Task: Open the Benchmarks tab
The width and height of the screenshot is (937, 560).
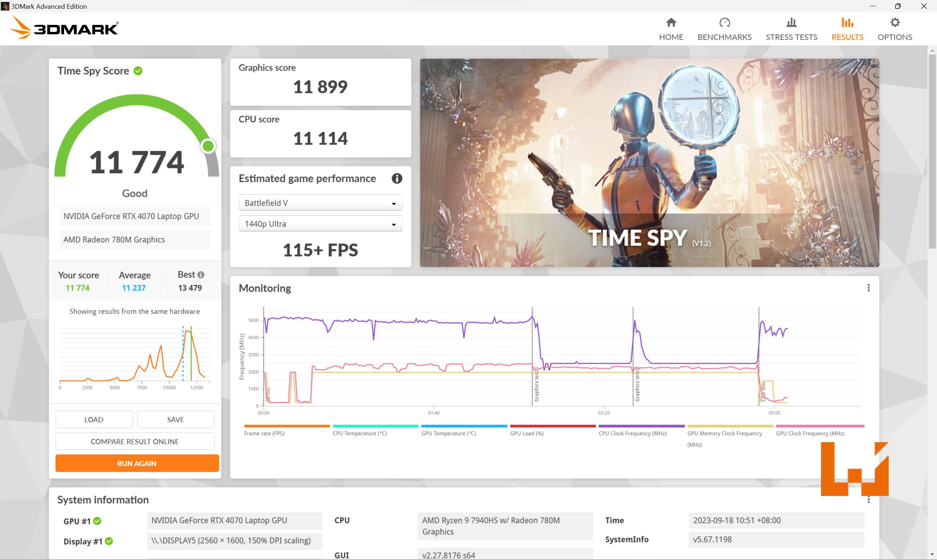Action: 724,29
